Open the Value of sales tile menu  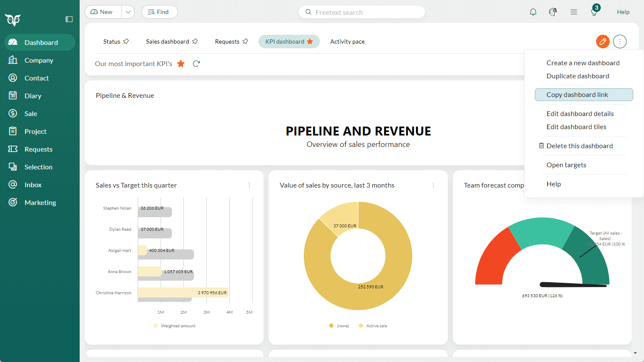click(x=433, y=185)
